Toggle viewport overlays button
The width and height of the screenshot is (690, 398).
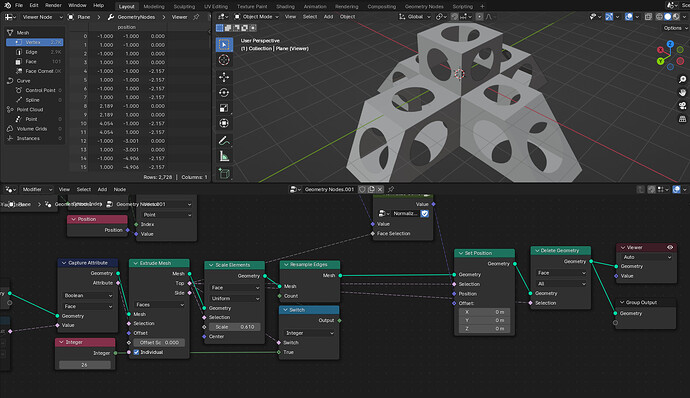coord(629,17)
